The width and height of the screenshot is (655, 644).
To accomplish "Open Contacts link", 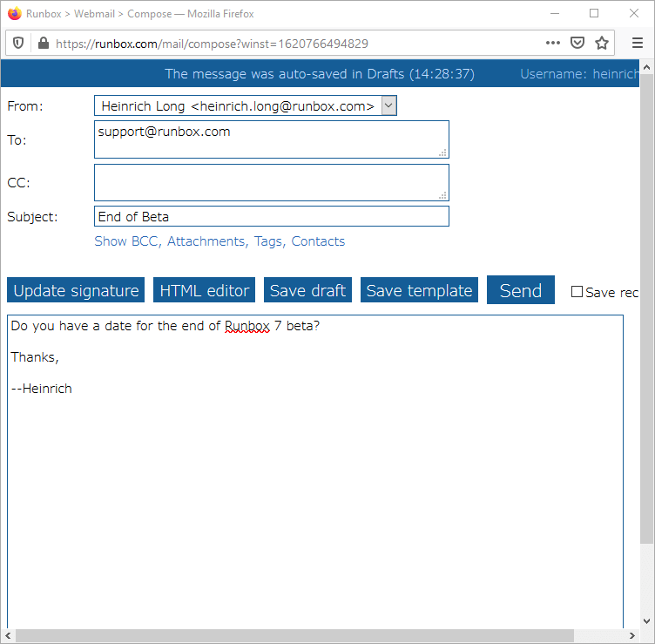I will point(318,241).
